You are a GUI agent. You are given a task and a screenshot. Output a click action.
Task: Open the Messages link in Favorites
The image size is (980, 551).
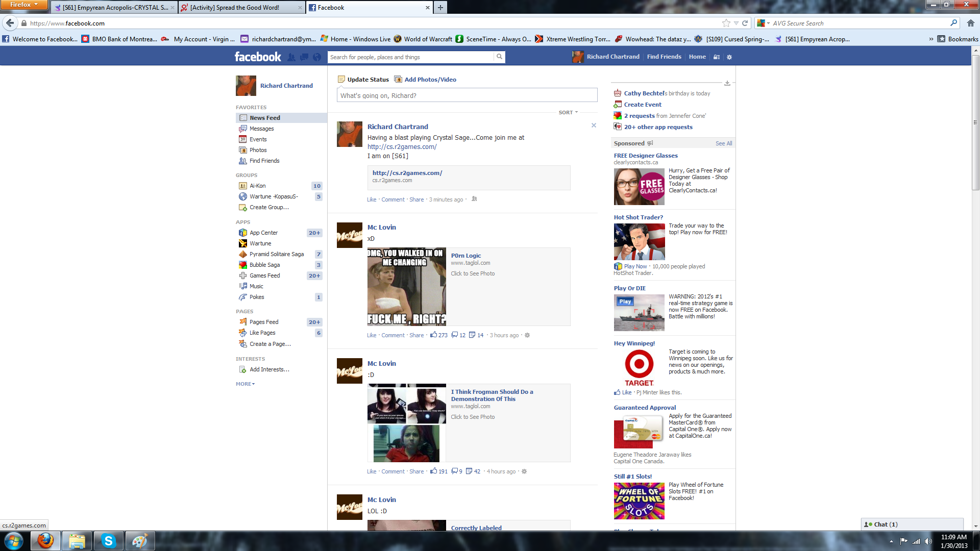tap(261, 129)
